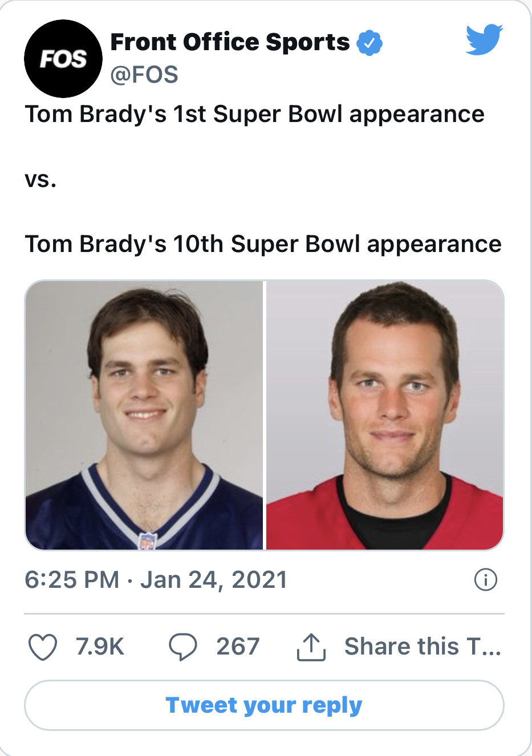Open the FOS profile avatar
The width and height of the screenshot is (532, 756).
[x=63, y=59]
